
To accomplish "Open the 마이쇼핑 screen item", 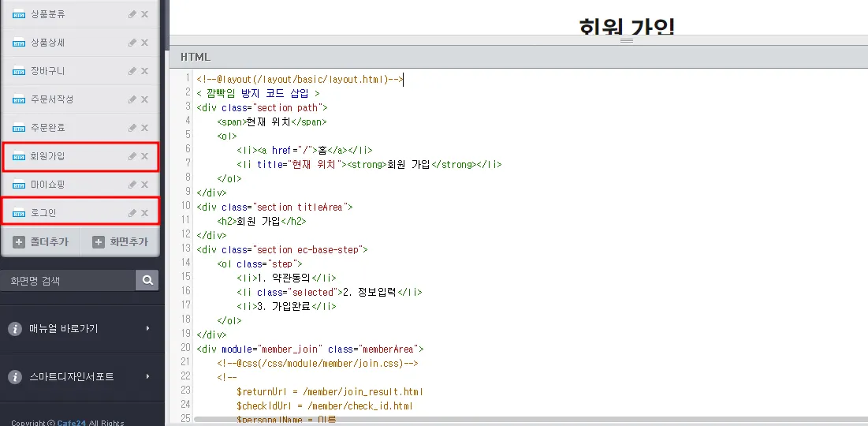I will click(x=47, y=185).
